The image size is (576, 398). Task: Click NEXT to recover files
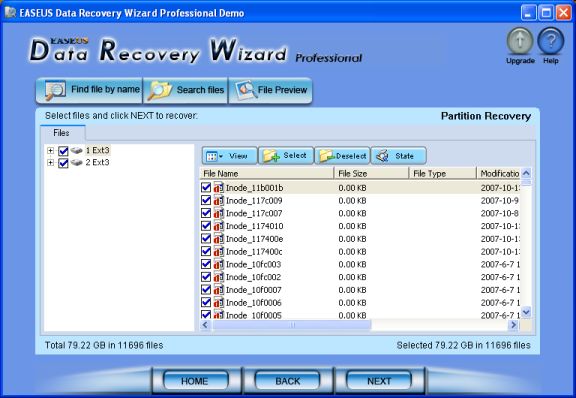coord(379,381)
